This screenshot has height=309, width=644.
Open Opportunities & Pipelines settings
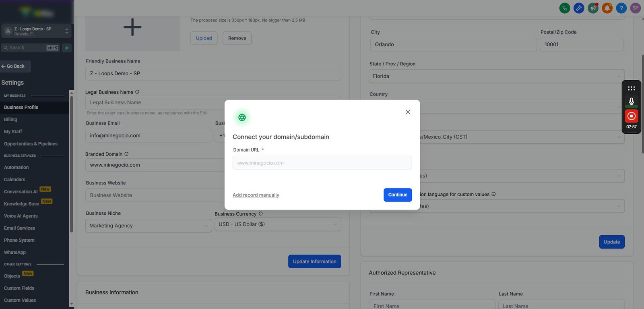pos(31,144)
